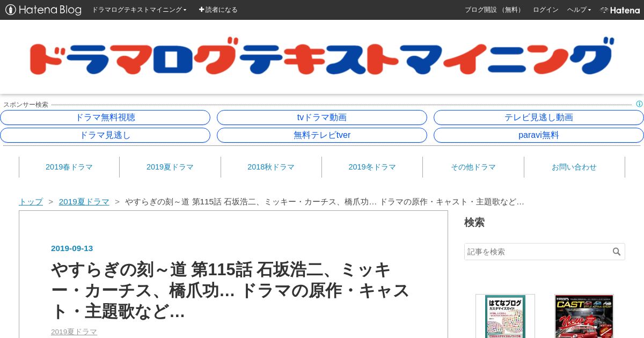644x338 pixels.
Task: Open the ブログ開設（無料）link
Action: 494,10
